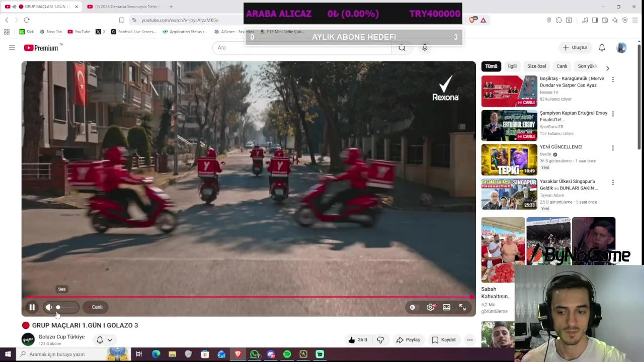Image resolution: width=644 pixels, height=362 pixels.
Task: Save video with Kaydet button
Action: pos(444,340)
